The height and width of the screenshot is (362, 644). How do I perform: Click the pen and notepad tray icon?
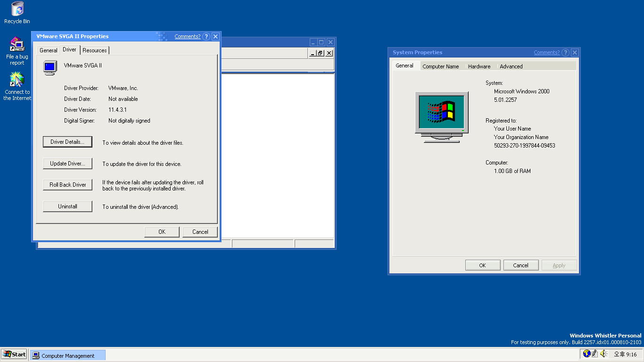(595, 354)
